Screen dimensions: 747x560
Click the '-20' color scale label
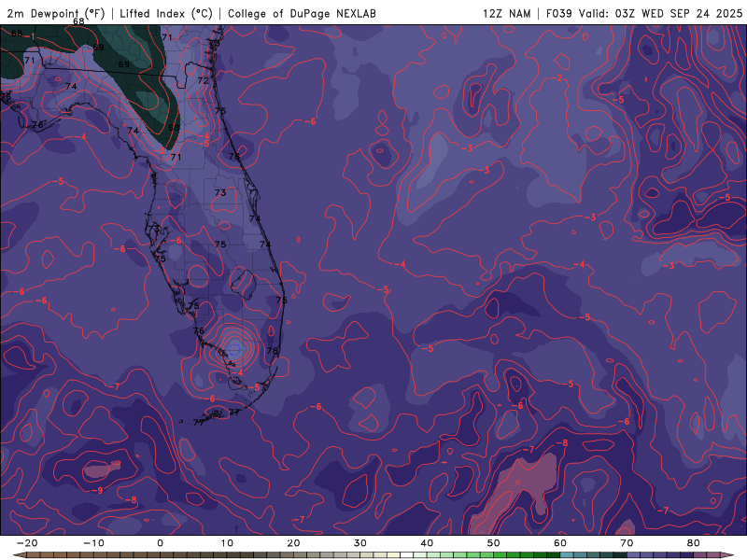click(x=27, y=543)
